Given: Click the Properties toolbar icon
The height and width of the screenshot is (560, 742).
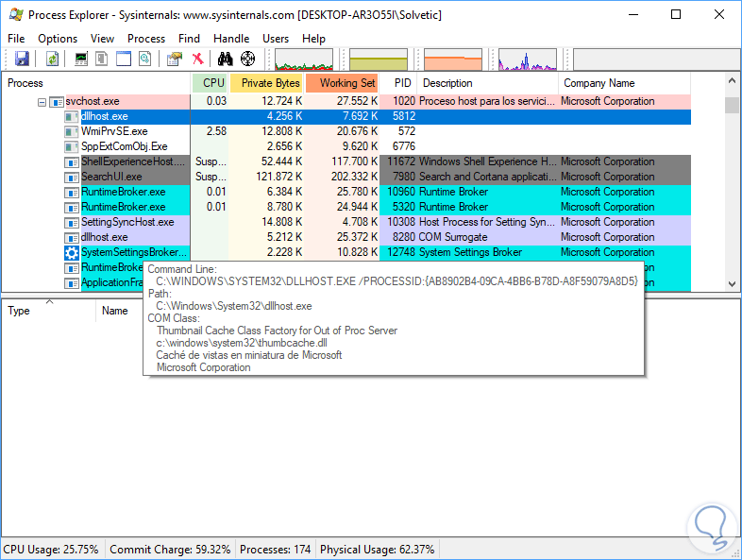Looking at the screenshot, I should pyautogui.click(x=175, y=59).
